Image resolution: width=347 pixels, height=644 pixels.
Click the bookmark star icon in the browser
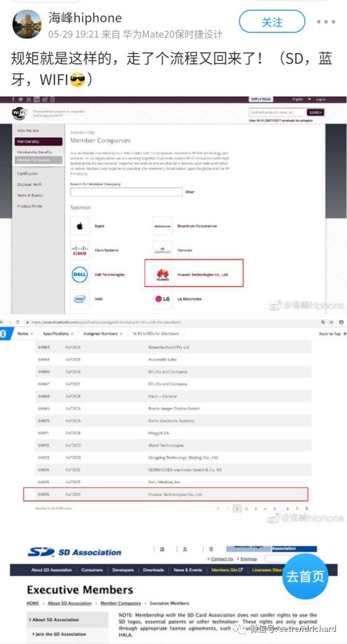pos(332,322)
